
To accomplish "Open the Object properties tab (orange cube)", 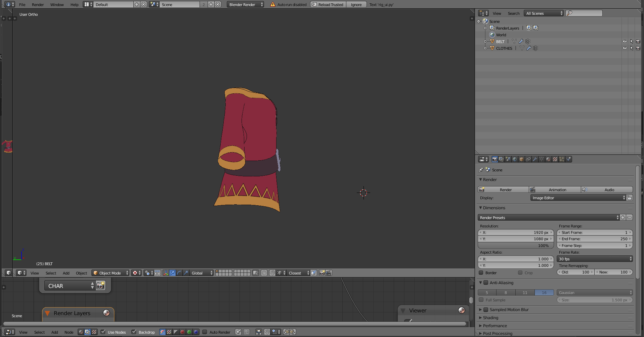I will pyautogui.click(x=521, y=159).
